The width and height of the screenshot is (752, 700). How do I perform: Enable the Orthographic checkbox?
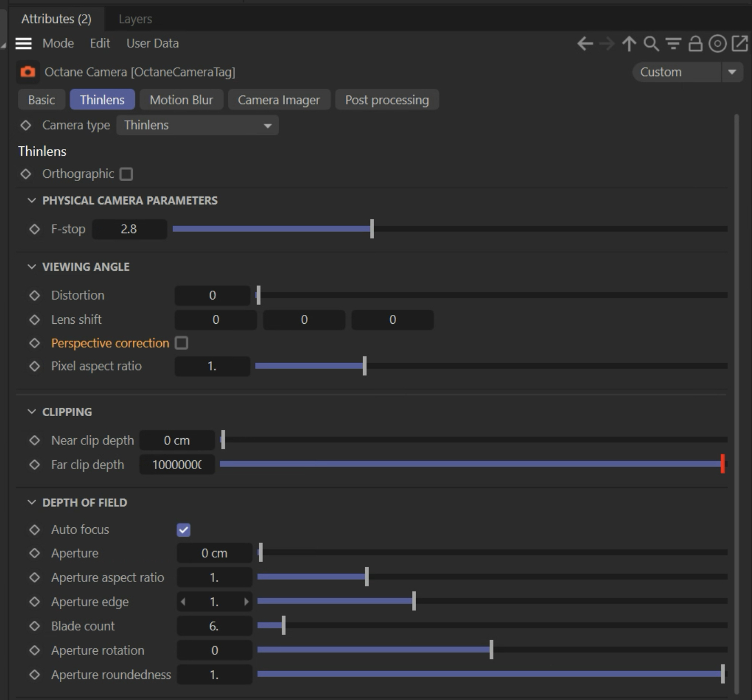tap(126, 174)
